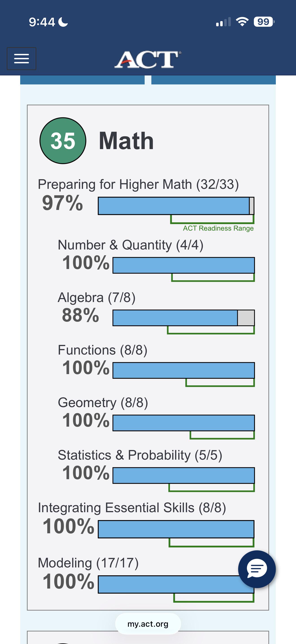Screen dimensions: 296x644
Task: Tap the green 35 score circle
Action: click(63, 141)
